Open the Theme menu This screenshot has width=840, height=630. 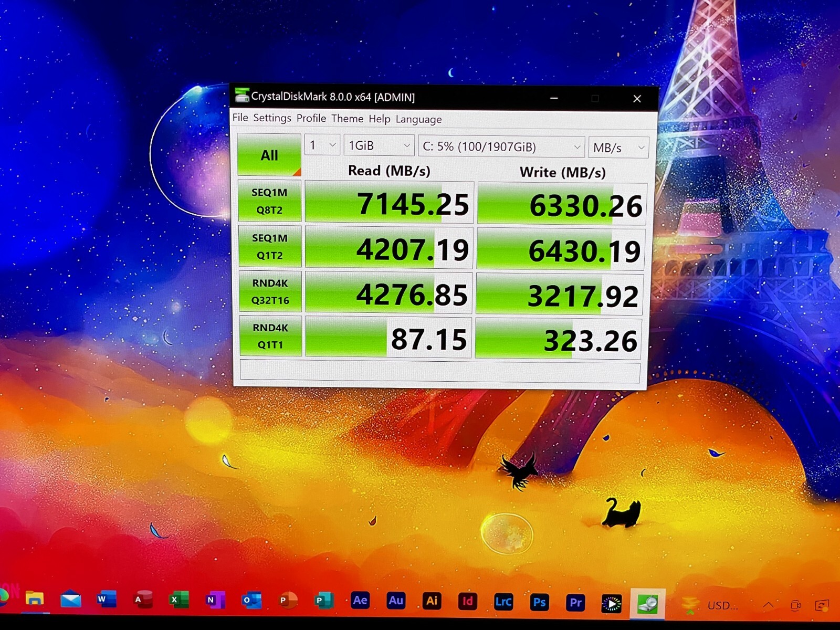click(347, 119)
